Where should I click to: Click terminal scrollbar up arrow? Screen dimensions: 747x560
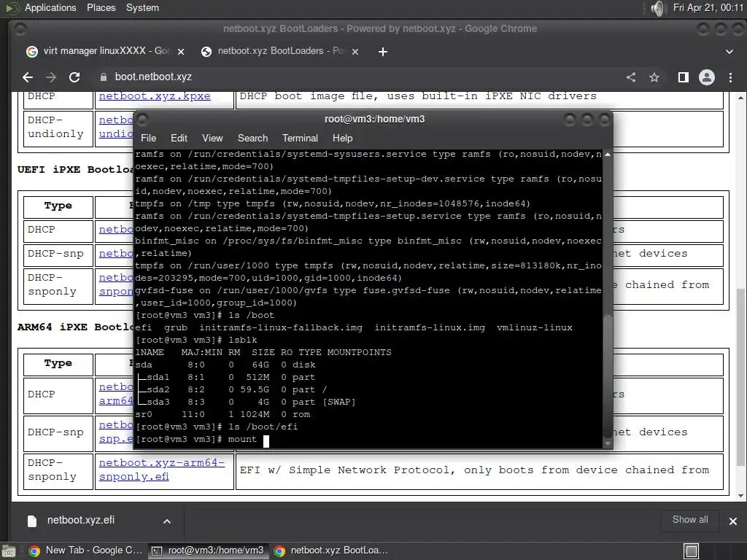[x=608, y=155]
